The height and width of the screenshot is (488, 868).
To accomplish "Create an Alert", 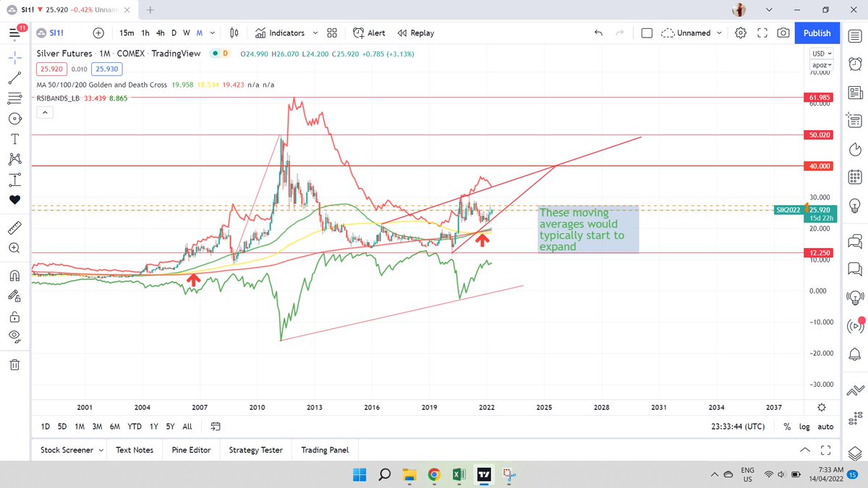I will point(369,33).
